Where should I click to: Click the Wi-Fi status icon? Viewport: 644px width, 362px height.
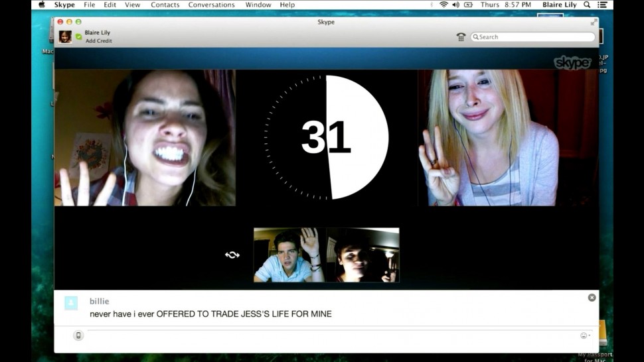tap(443, 5)
